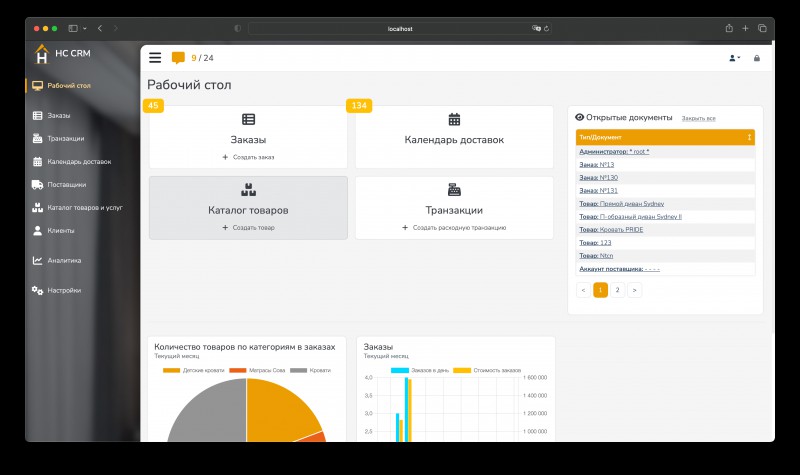800x475 pixels.
Task: Click the browser tab overview icon
Action: click(x=762, y=29)
